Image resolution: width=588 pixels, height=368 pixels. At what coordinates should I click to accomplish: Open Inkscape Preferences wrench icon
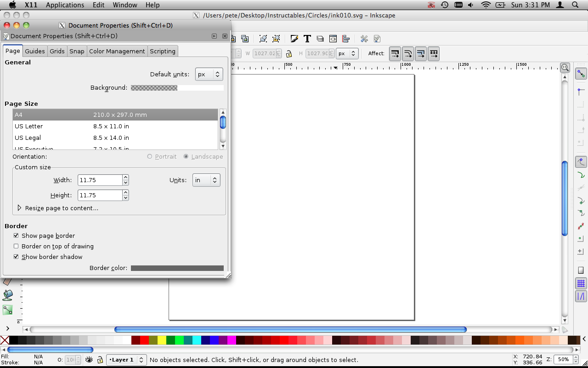point(364,39)
